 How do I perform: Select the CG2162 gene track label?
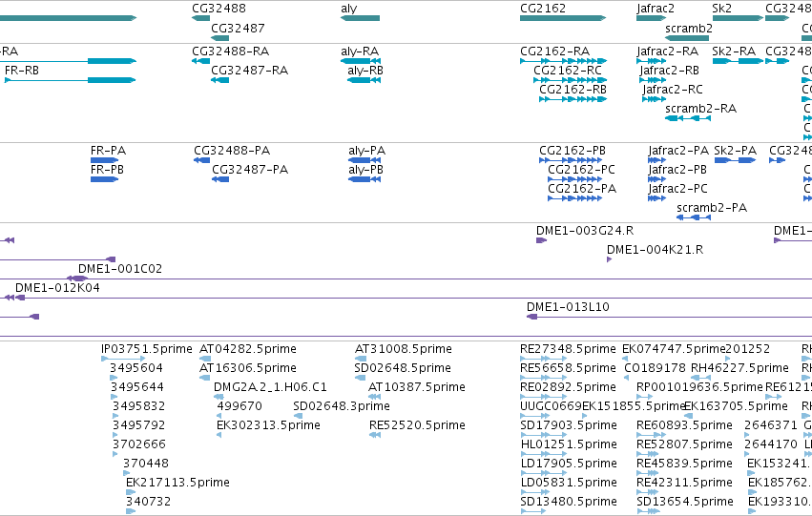[x=543, y=9]
